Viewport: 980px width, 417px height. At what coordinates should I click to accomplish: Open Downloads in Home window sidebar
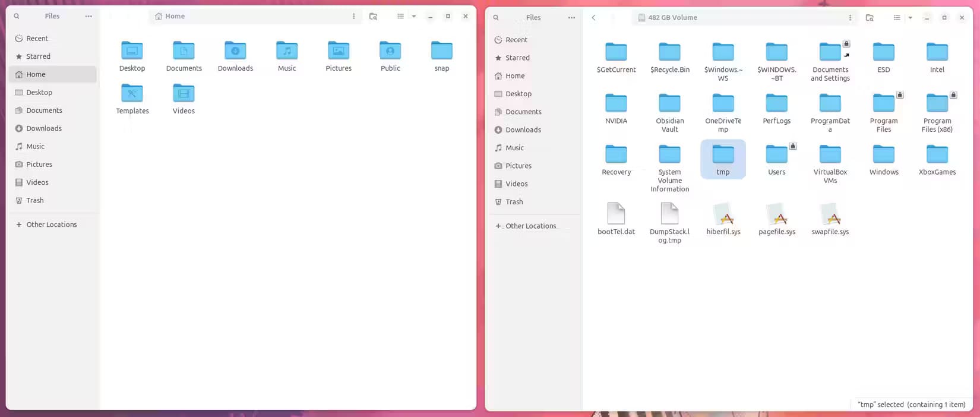click(x=53, y=128)
